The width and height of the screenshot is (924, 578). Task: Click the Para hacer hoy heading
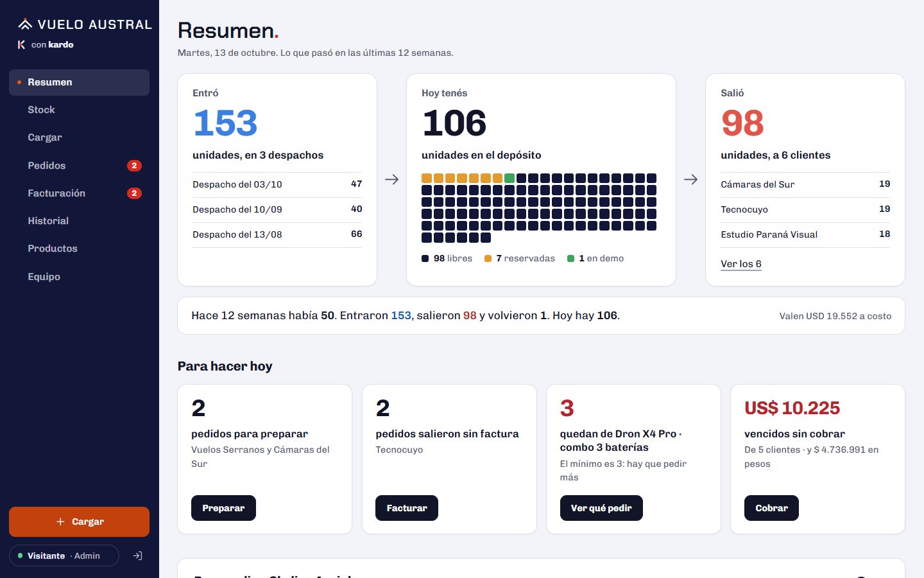click(225, 366)
